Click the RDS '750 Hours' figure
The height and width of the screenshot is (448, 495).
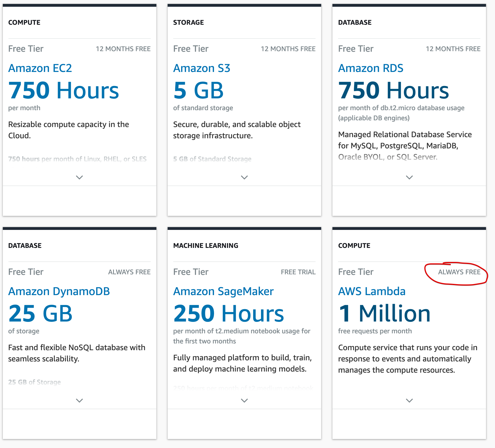click(x=393, y=90)
